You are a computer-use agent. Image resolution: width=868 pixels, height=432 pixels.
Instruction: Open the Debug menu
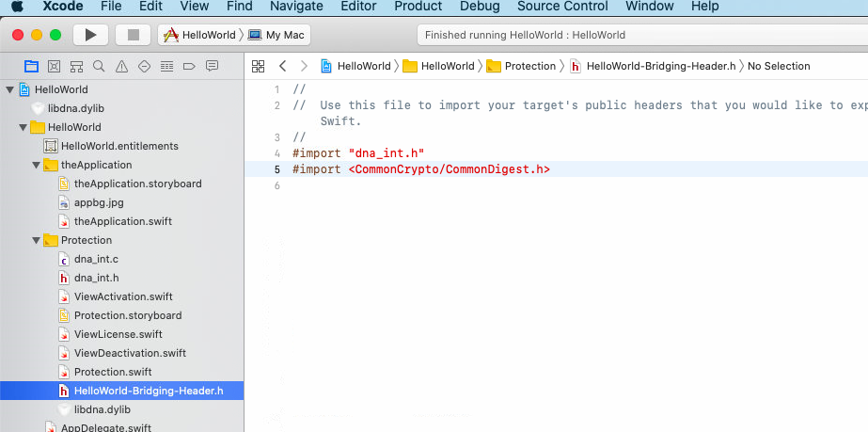[x=480, y=7]
